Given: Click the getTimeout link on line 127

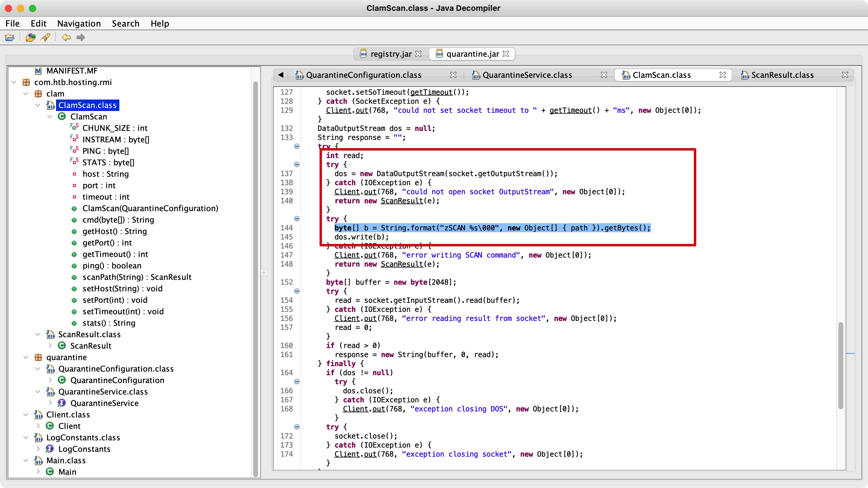Looking at the screenshot, I should [x=431, y=92].
